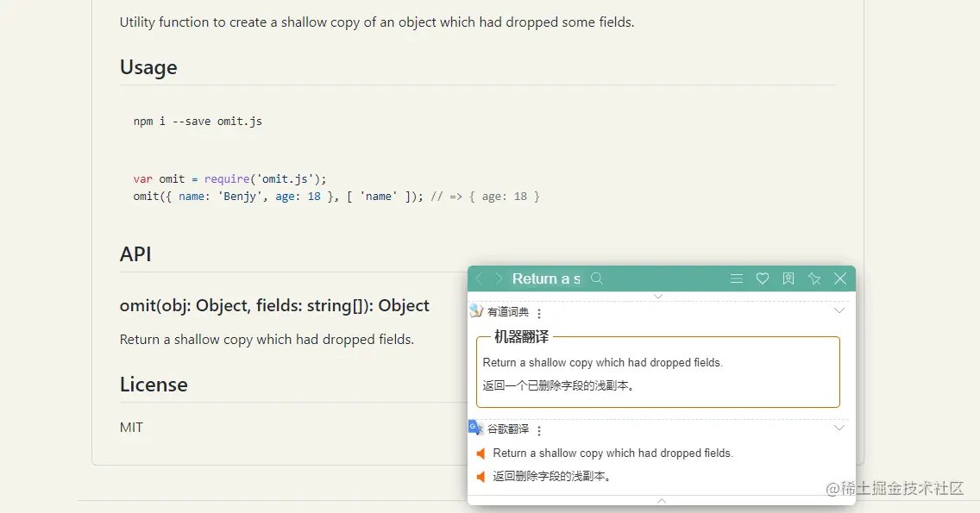Viewport: 980px width, 513px height.
Task: Click the 稀土掘金技术社区 watermark text
Action: [x=895, y=489]
